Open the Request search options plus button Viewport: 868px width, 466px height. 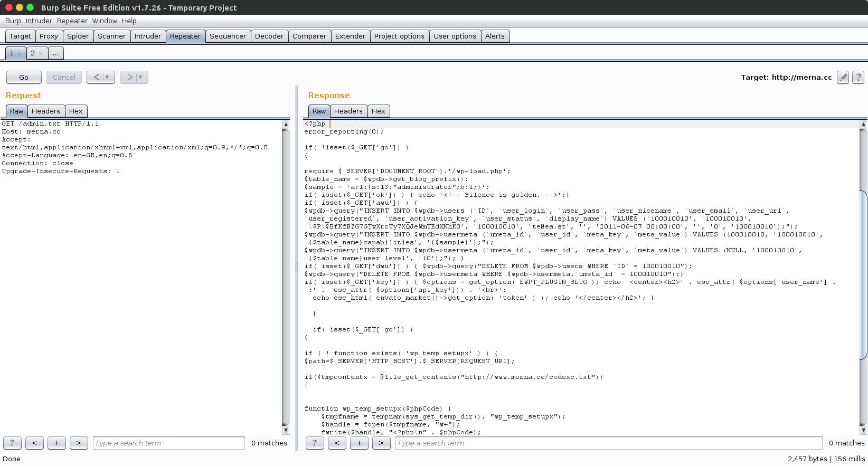tap(56, 443)
